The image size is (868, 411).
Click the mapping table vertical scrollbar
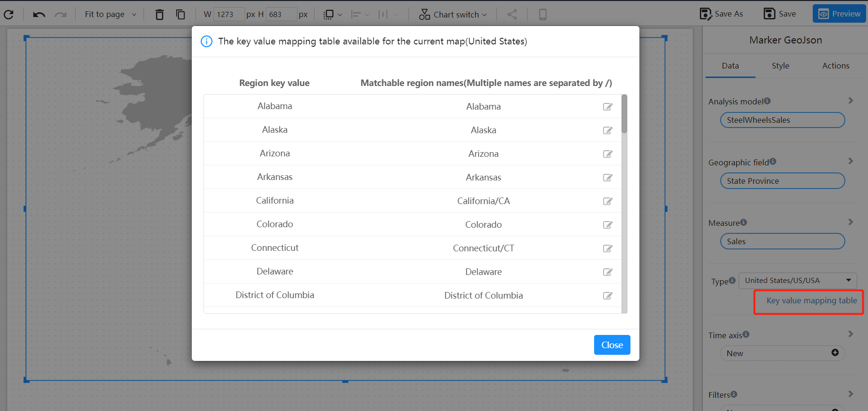[x=624, y=114]
